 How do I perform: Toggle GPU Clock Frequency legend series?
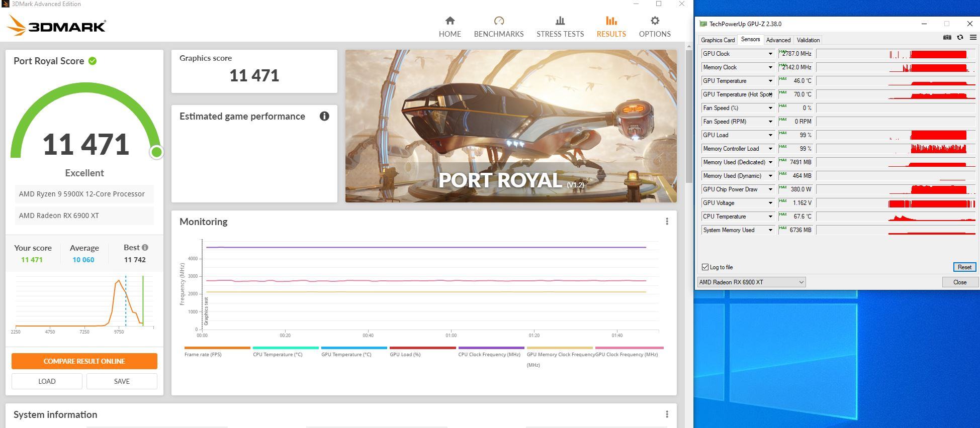pyautogui.click(x=629, y=351)
